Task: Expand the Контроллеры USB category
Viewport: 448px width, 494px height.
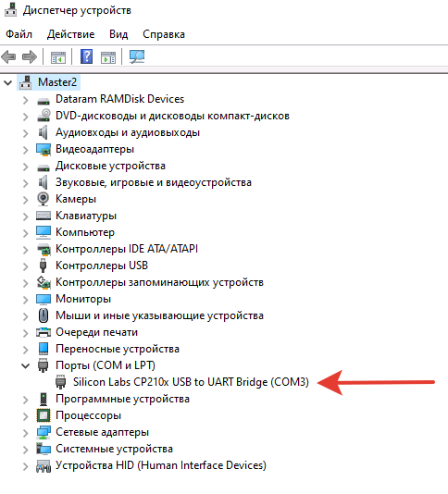Action: click(x=26, y=266)
